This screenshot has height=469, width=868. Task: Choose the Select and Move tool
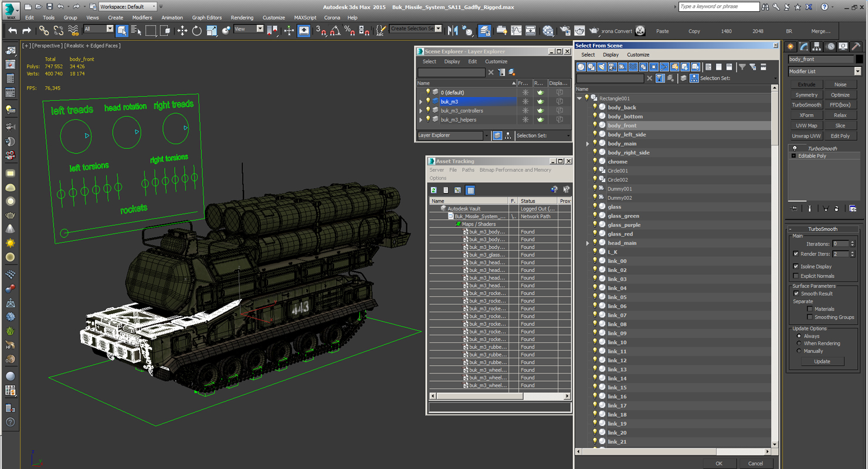point(182,30)
